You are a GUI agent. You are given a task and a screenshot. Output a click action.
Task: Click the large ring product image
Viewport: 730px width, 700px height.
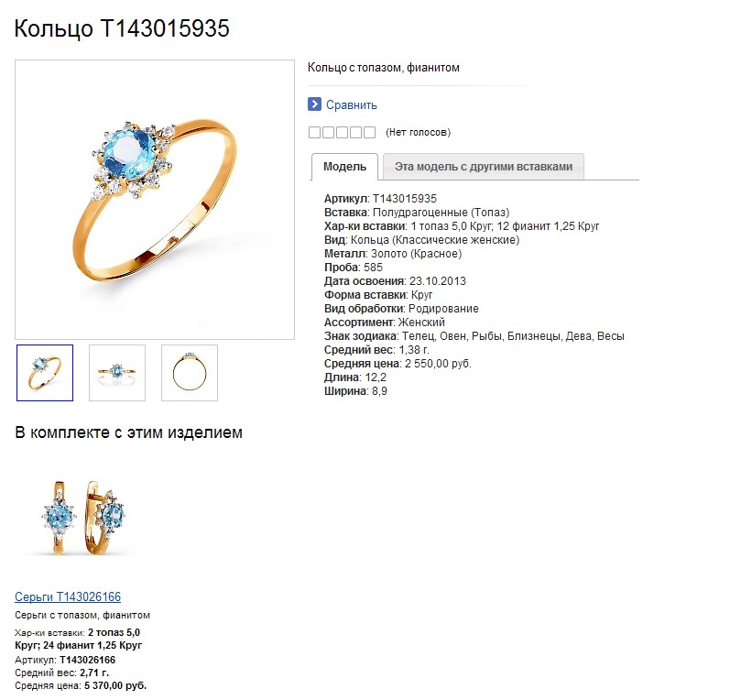[x=155, y=200]
